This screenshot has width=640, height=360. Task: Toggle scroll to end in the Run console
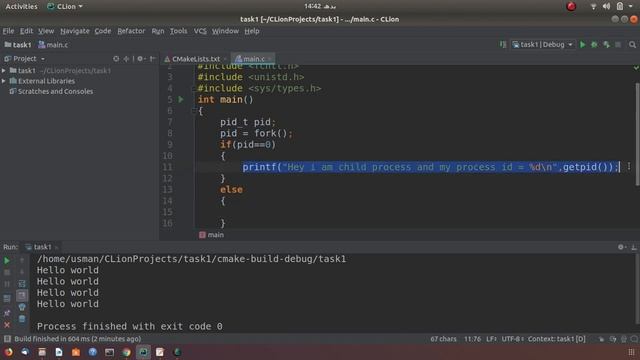(22, 295)
